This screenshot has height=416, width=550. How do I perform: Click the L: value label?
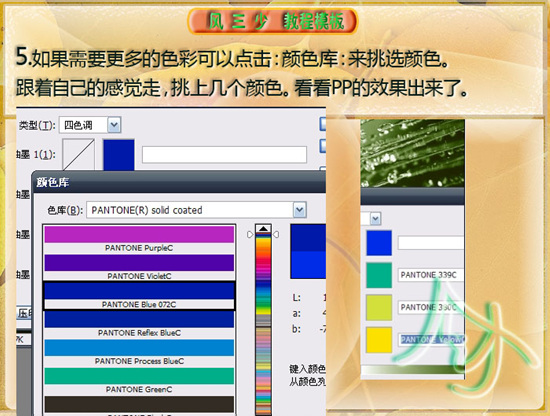tap(296, 298)
